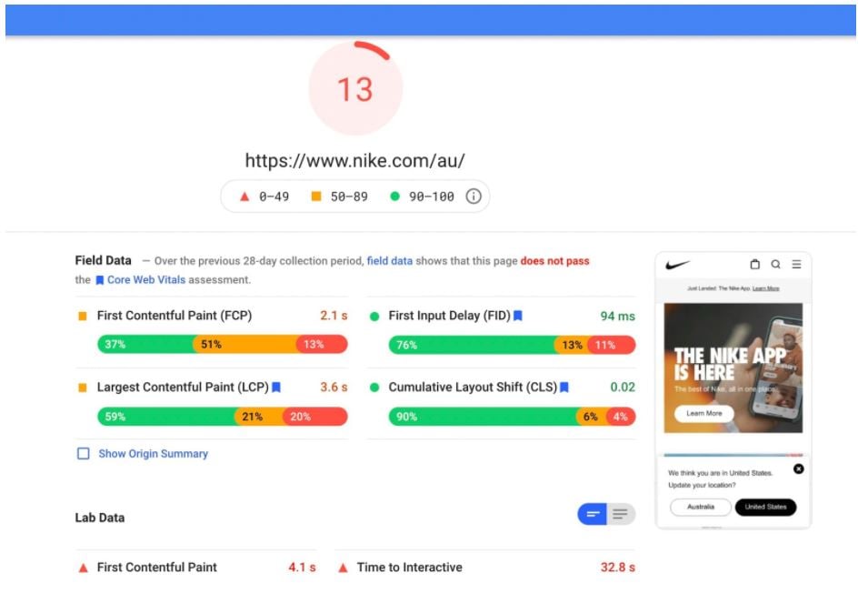Click the 51% orange segment of FCP bar
This screenshot has width=868, height=594.
point(244,344)
